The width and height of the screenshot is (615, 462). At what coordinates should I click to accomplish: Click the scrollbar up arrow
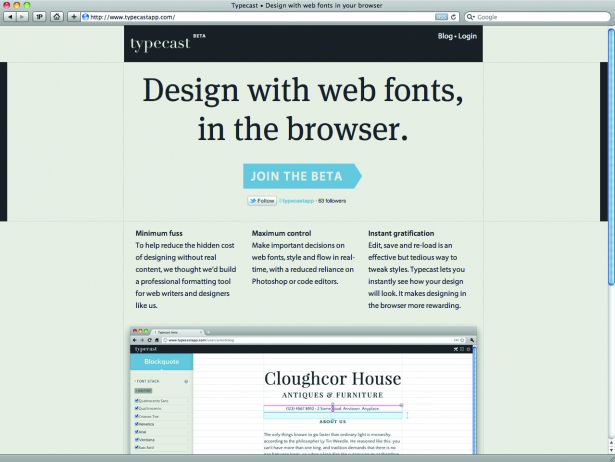point(611,442)
